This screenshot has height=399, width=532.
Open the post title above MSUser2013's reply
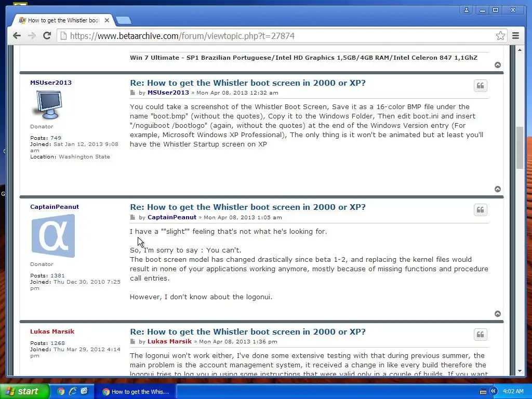248,83
